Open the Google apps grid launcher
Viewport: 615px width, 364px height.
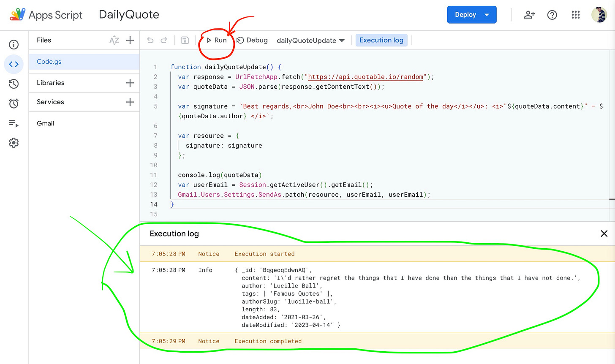coord(576,15)
